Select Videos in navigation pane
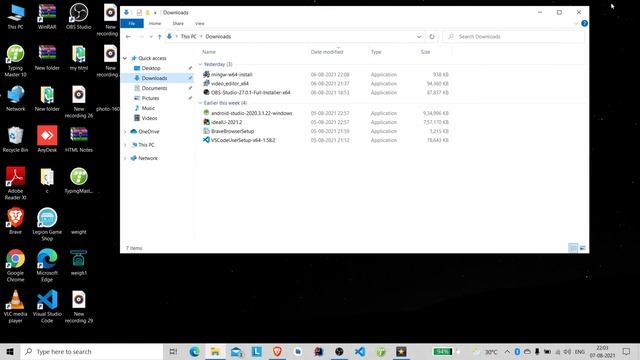The image size is (640, 360). (x=149, y=118)
